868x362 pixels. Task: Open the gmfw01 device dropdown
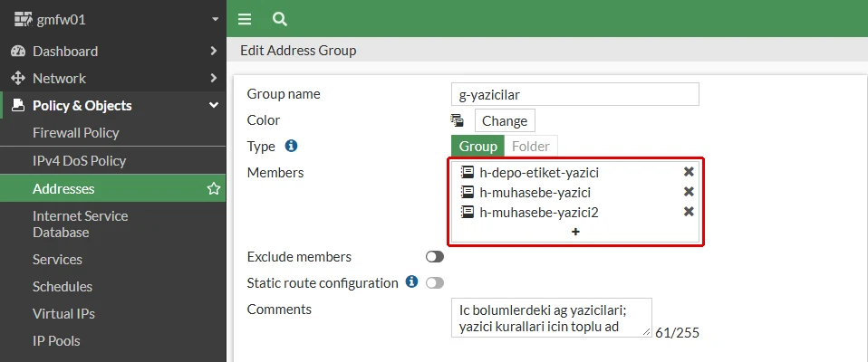(216, 20)
